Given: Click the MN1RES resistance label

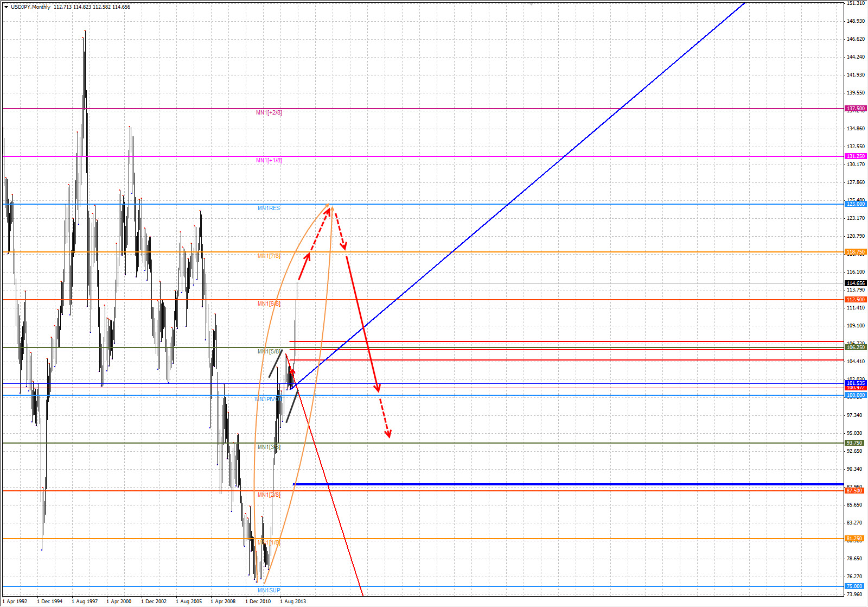Looking at the screenshot, I should pyautogui.click(x=269, y=208).
